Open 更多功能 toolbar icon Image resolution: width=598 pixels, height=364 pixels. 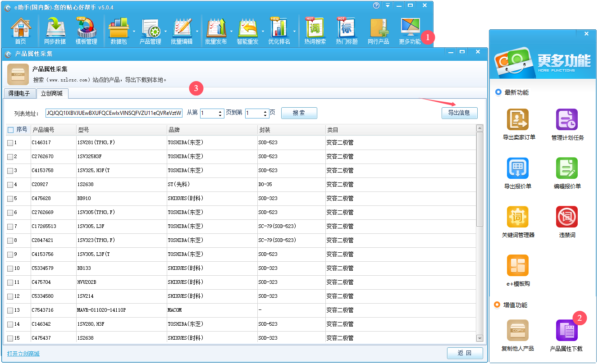[x=410, y=31]
